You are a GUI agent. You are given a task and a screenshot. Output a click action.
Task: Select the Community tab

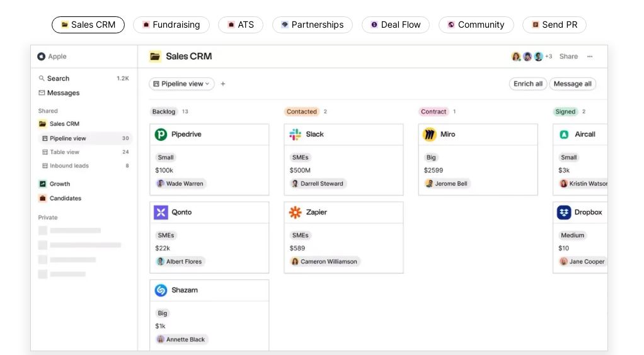[x=476, y=25]
